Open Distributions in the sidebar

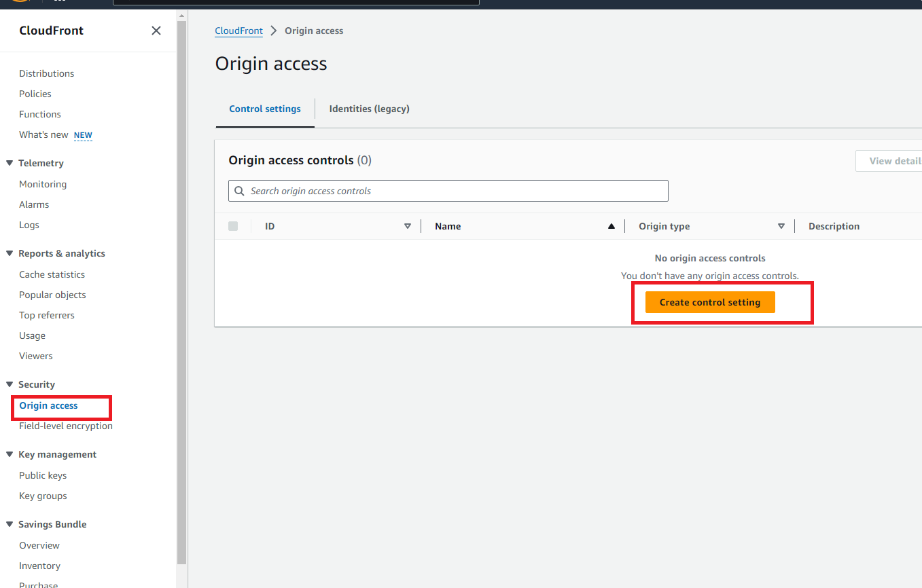(47, 73)
